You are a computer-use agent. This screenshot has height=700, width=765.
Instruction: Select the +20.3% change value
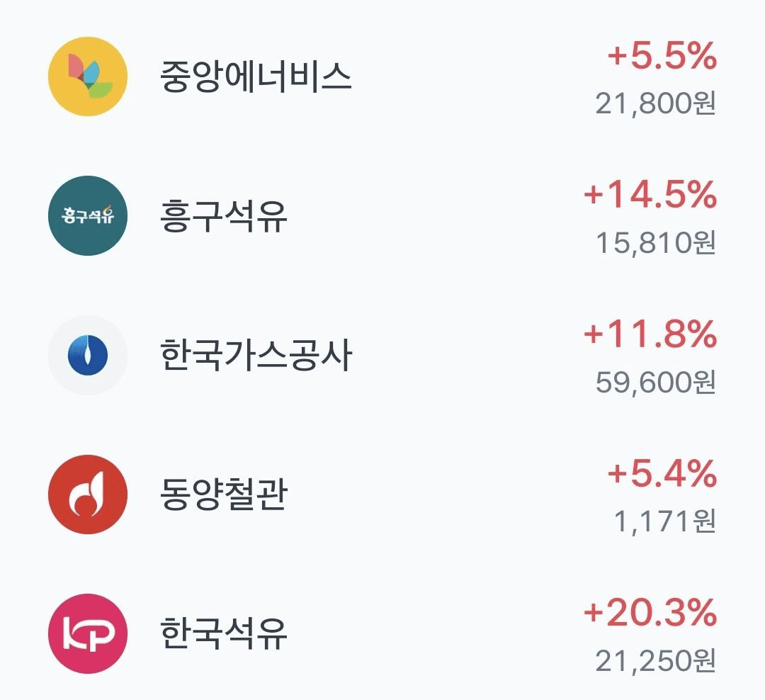point(650,613)
